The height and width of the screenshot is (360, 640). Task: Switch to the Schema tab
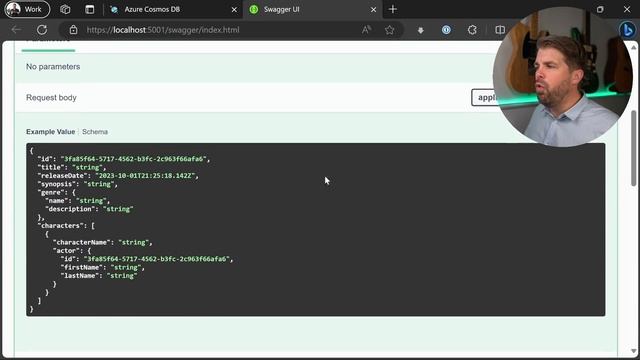pyautogui.click(x=95, y=132)
